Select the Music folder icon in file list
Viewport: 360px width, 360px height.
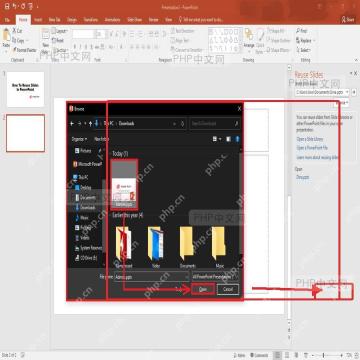(x=219, y=247)
